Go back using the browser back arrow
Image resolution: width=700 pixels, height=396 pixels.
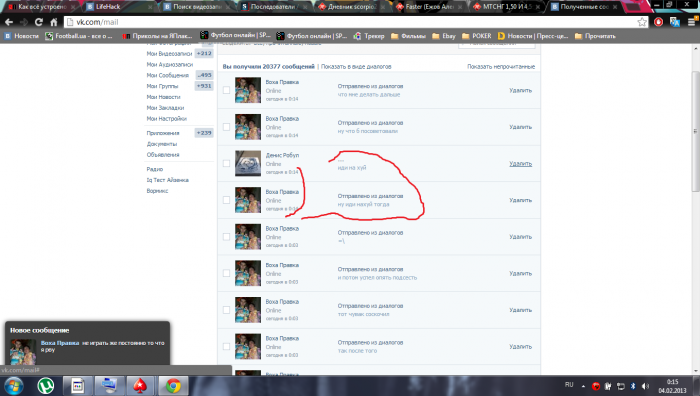[x=9, y=22]
